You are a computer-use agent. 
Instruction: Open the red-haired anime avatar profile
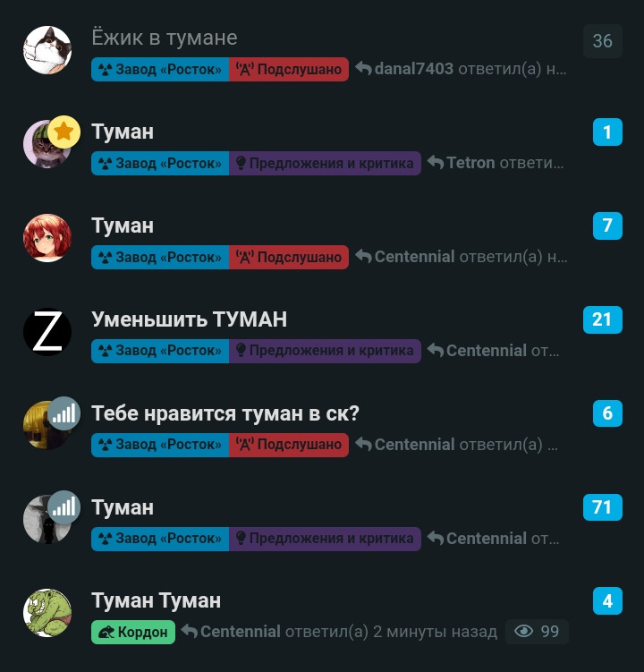click(47, 238)
